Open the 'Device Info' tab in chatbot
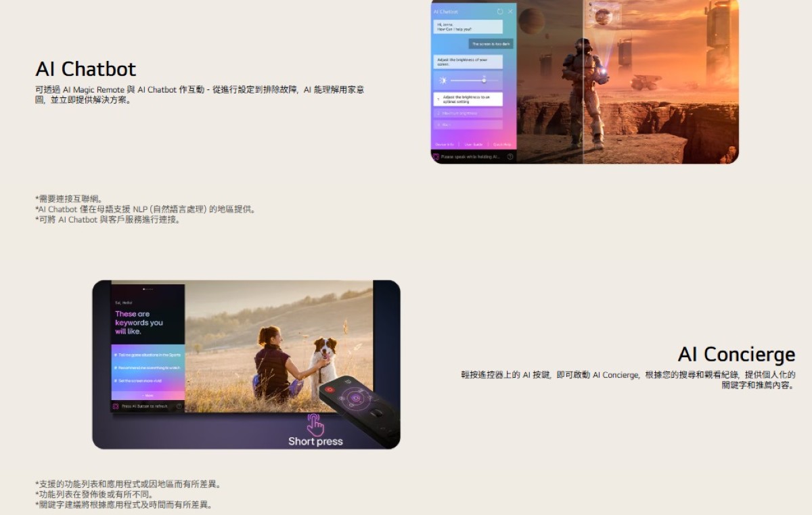 (x=445, y=144)
